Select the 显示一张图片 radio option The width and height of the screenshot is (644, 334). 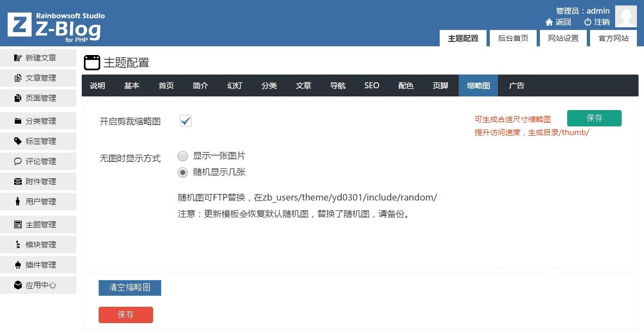coord(183,156)
